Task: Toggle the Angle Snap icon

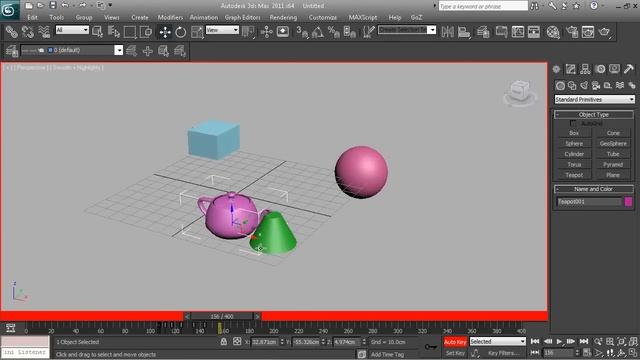Action: pos(318,31)
